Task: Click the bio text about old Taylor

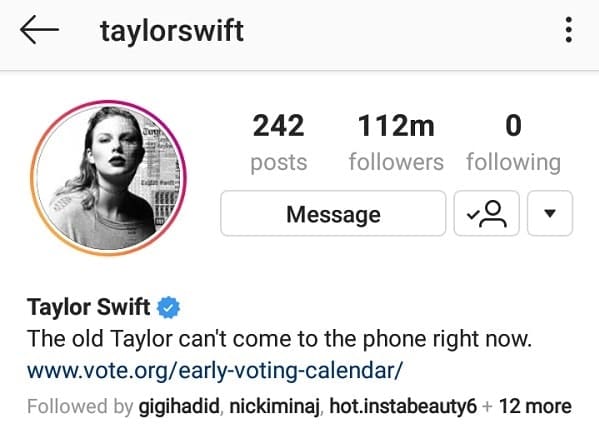Action: (279, 339)
